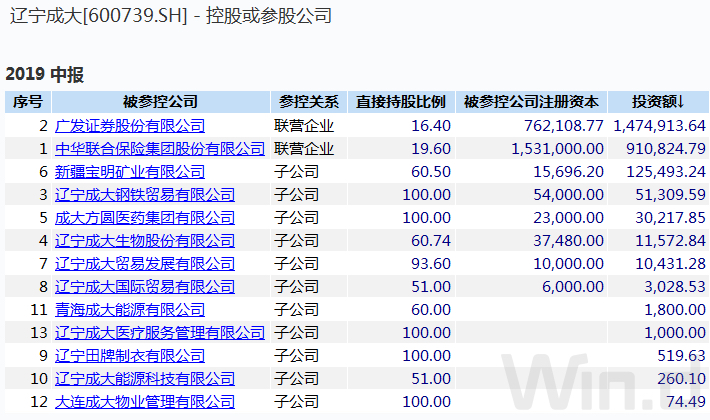Select investment value 30,217.85
Image resolution: width=710 pixels, height=420 pixels.
point(671,218)
